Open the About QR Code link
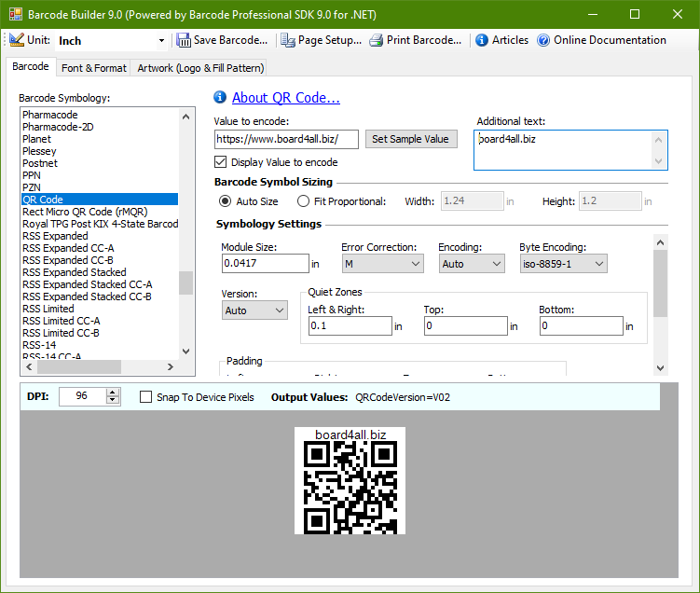The image size is (700, 593). coord(286,97)
